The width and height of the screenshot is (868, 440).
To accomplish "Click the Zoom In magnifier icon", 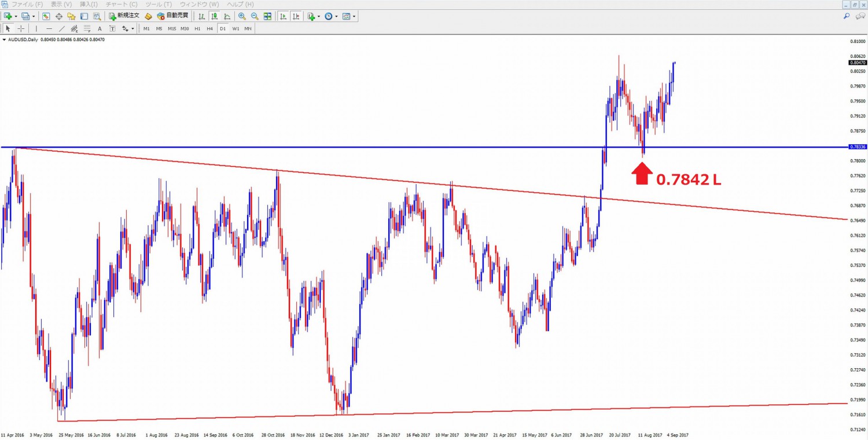I will [242, 16].
